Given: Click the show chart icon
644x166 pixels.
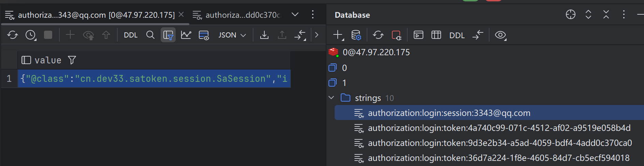Looking at the screenshot, I should [186, 35].
